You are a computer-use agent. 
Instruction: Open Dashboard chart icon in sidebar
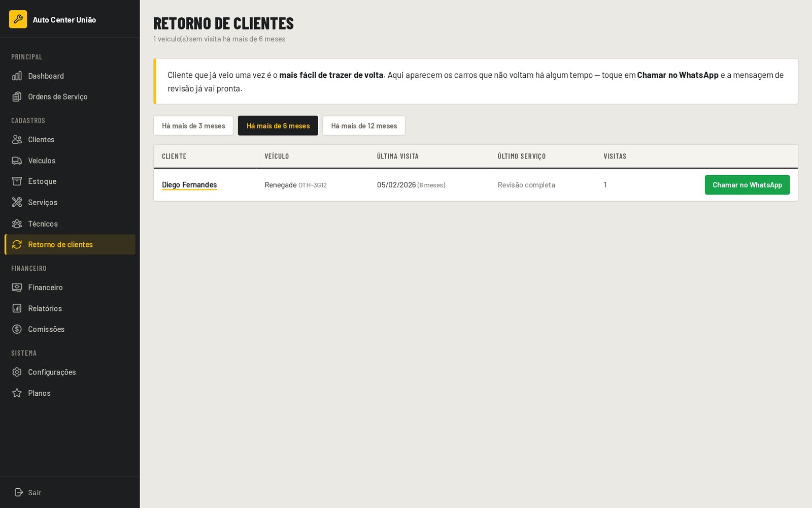17,76
